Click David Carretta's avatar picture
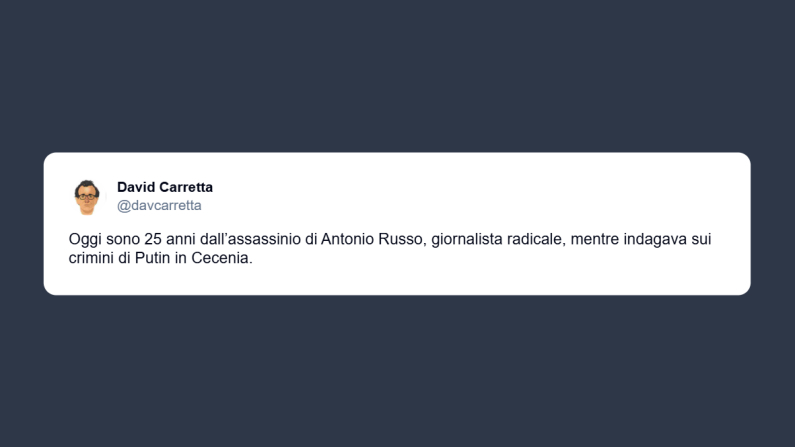 tap(87, 196)
